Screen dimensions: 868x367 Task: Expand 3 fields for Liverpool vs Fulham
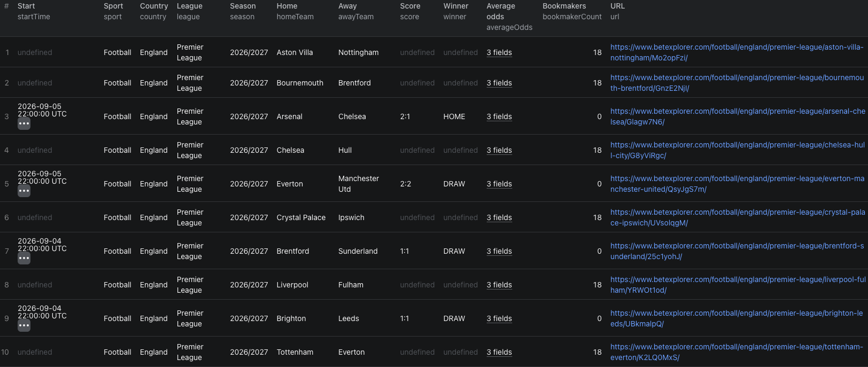(499, 285)
